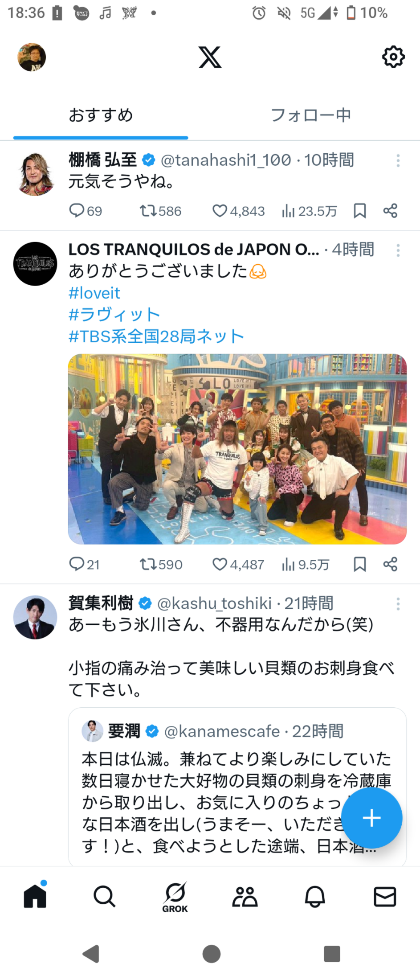The height and width of the screenshot is (980, 420).
Task: Open the studio group photo in the post
Action: tap(237, 449)
